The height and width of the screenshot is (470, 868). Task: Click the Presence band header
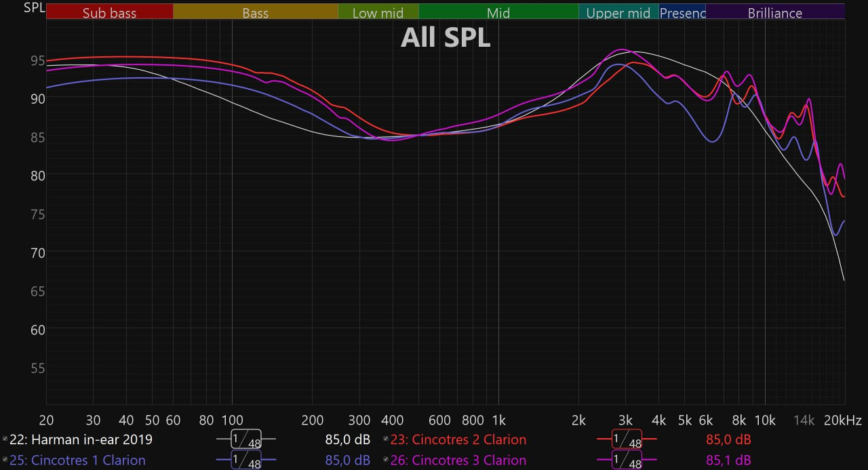682,12
